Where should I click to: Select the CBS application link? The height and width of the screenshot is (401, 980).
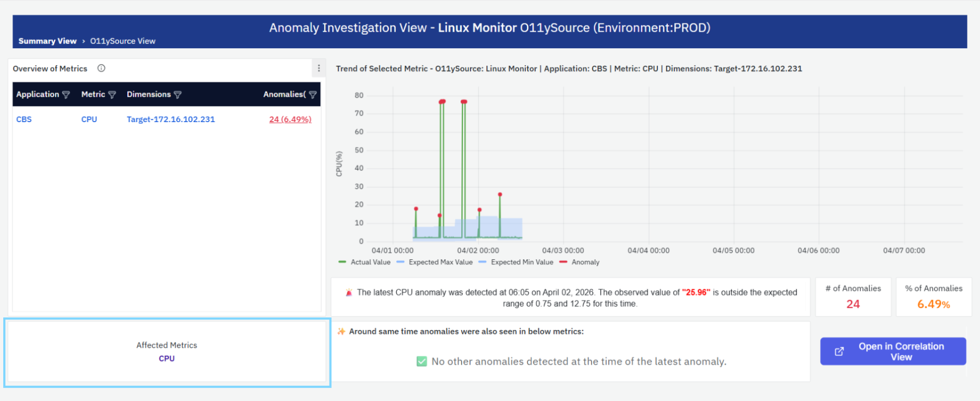(24, 119)
